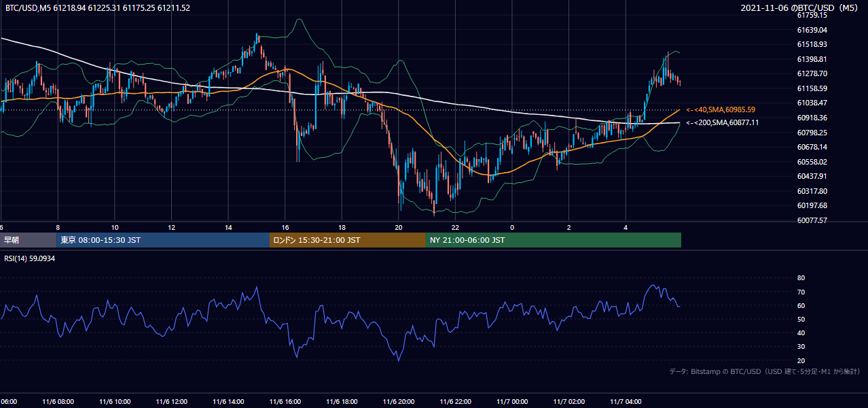Click price axis label 60678.14
The width and height of the screenshot is (868, 408).
[x=812, y=147]
